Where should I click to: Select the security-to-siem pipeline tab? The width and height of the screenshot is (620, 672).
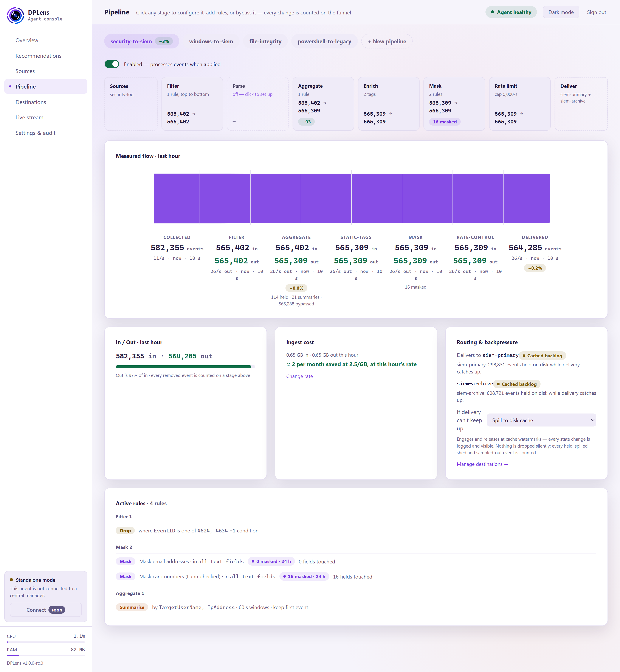(x=141, y=41)
